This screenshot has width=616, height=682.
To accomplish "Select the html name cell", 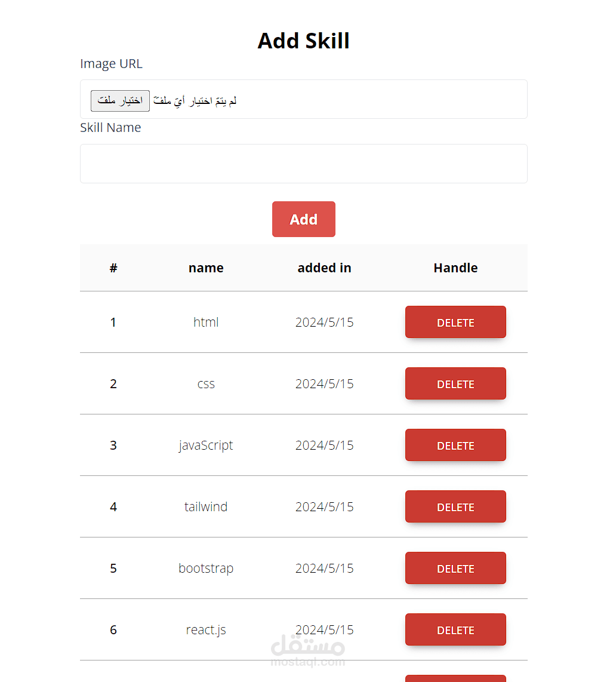I will point(206,322).
